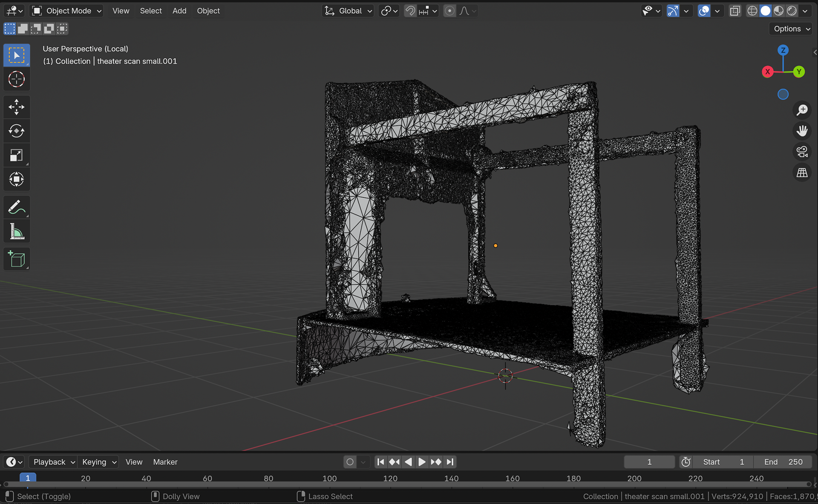This screenshot has width=818, height=504.
Task: Jump to timeline end frame
Action: [x=450, y=462]
